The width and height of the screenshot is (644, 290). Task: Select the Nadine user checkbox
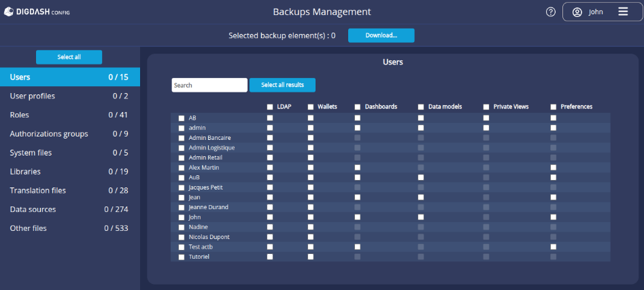(x=182, y=228)
